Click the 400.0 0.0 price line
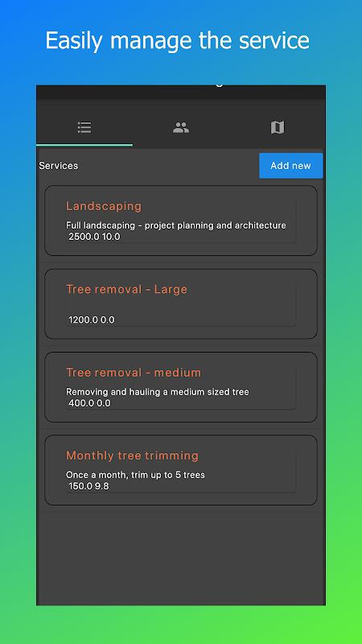Viewport: 362px width, 644px height. tap(89, 403)
